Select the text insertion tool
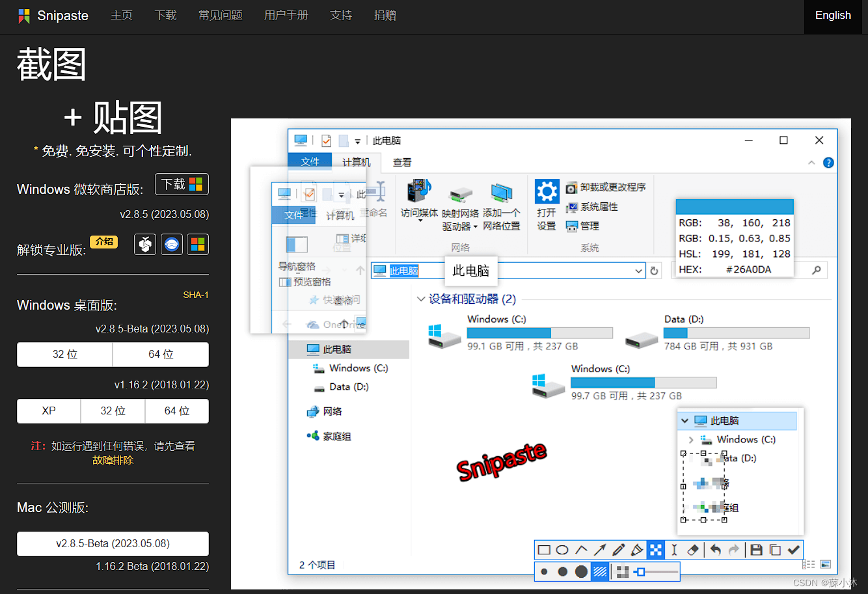Screen dimensions: 868x594 (674, 550)
